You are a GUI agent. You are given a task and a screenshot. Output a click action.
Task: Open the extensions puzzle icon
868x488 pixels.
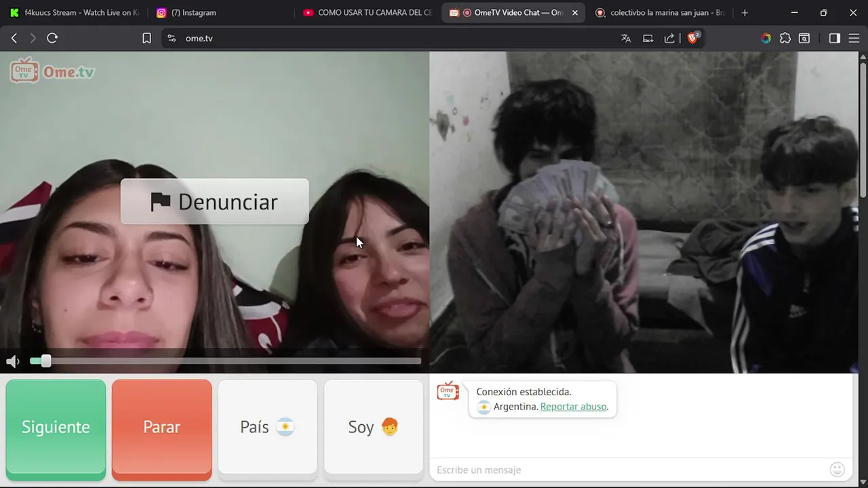pos(785,39)
